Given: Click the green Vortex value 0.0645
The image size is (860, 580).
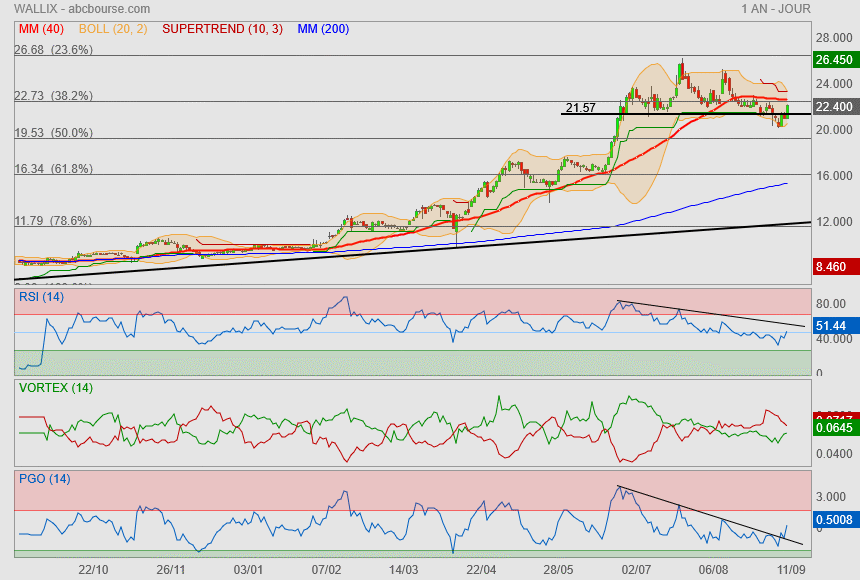Looking at the screenshot, I should pyautogui.click(x=833, y=428).
